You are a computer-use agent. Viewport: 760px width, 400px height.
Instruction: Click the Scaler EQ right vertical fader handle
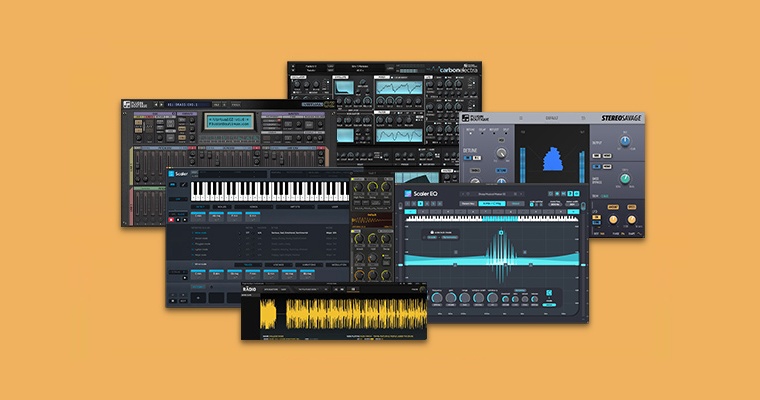point(583,265)
